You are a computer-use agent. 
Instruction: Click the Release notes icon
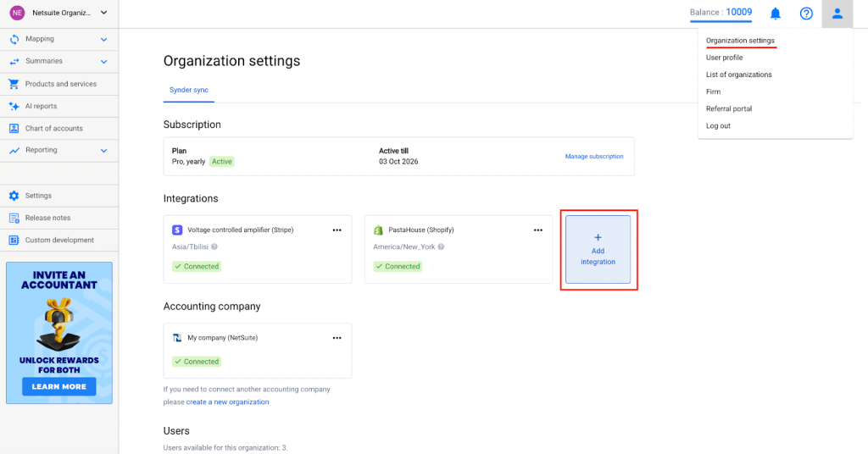click(14, 218)
